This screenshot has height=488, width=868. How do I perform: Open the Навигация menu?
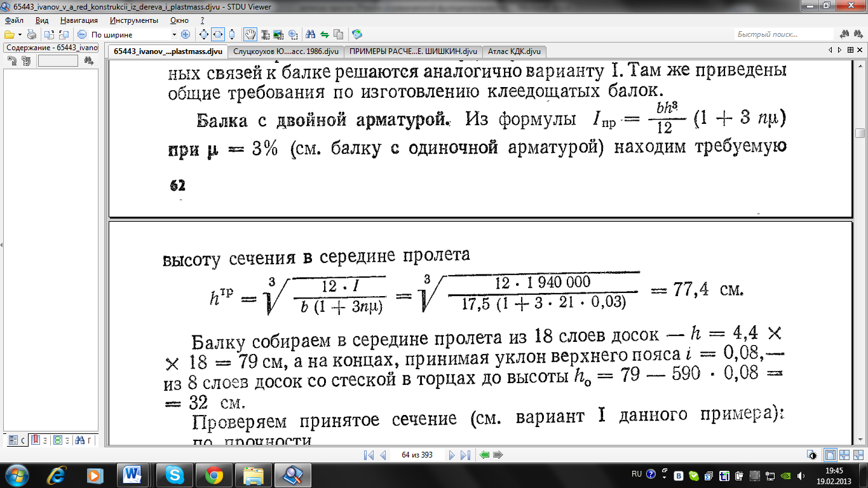click(x=79, y=20)
